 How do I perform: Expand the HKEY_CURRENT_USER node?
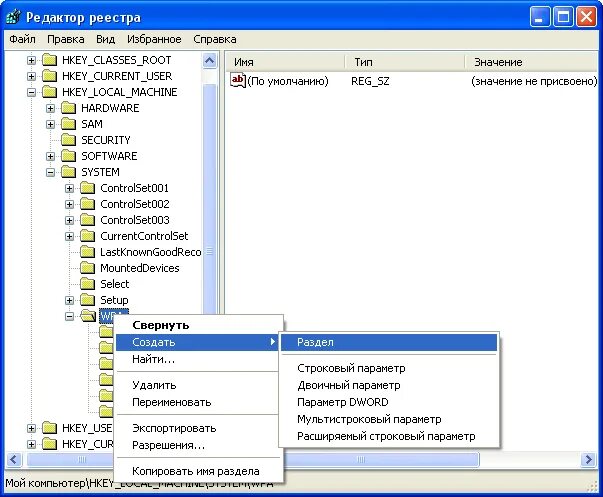tap(32, 76)
